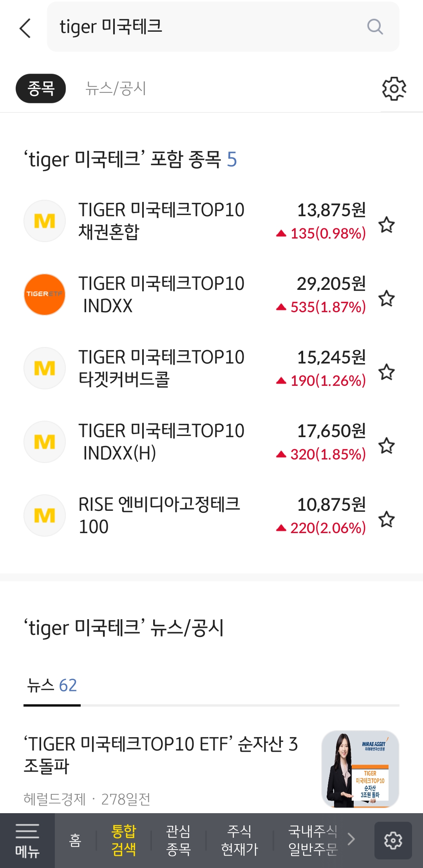The width and height of the screenshot is (423, 868).
Task: Tap RISE 엔비디아고정테크 100 logo icon
Action: (x=45, y=515)
